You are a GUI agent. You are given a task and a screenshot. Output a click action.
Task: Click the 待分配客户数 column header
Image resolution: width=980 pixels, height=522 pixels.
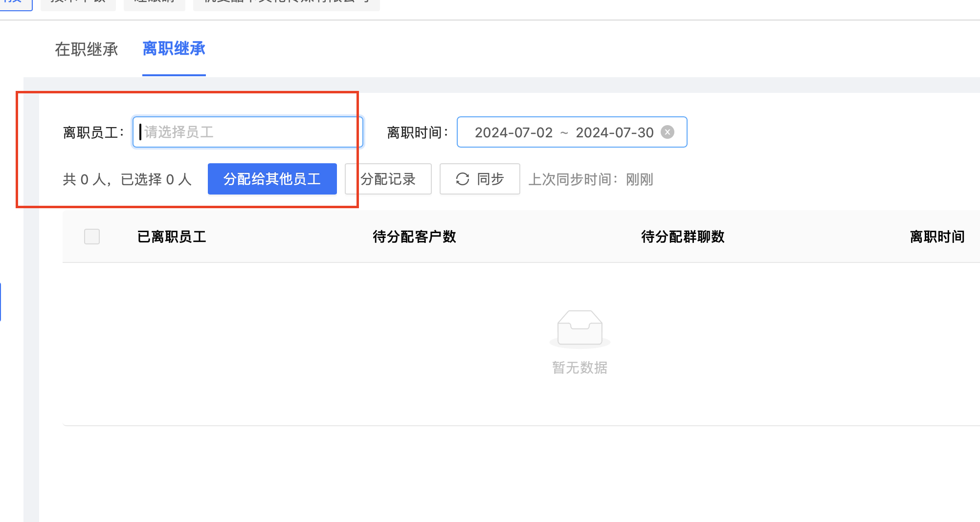(x=414, y=237)
